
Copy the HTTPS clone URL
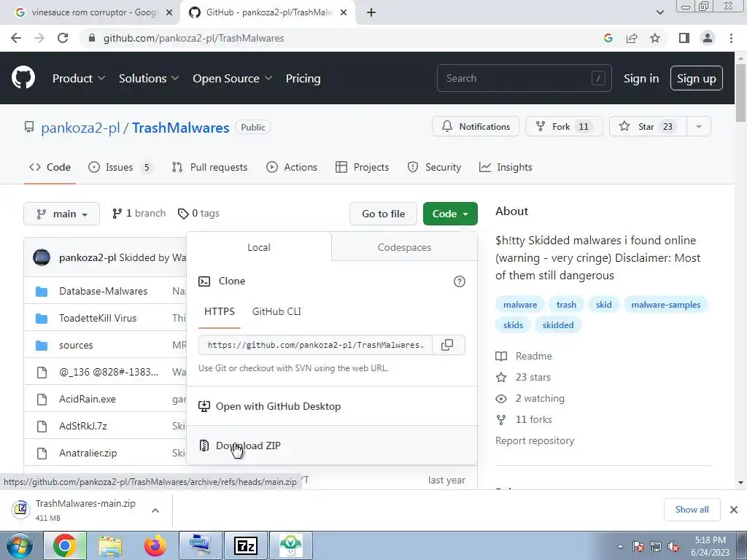[x=447, y=345]
